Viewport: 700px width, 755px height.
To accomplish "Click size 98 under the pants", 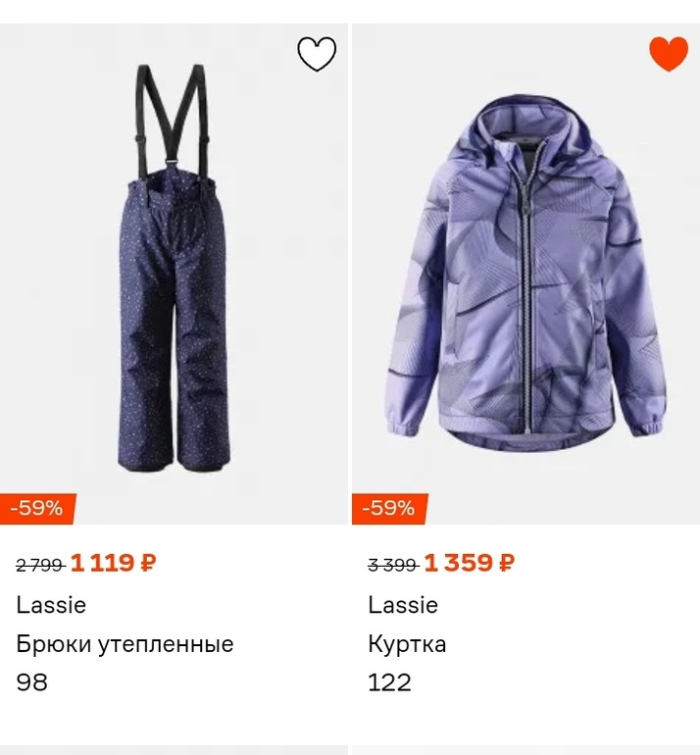I will (x=32, y=682).
